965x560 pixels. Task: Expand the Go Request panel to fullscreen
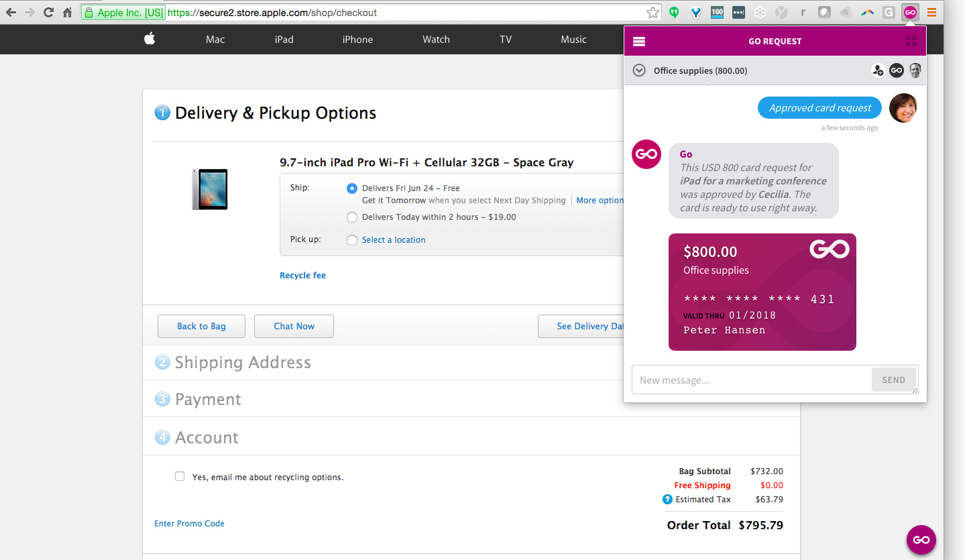(911, 42)
